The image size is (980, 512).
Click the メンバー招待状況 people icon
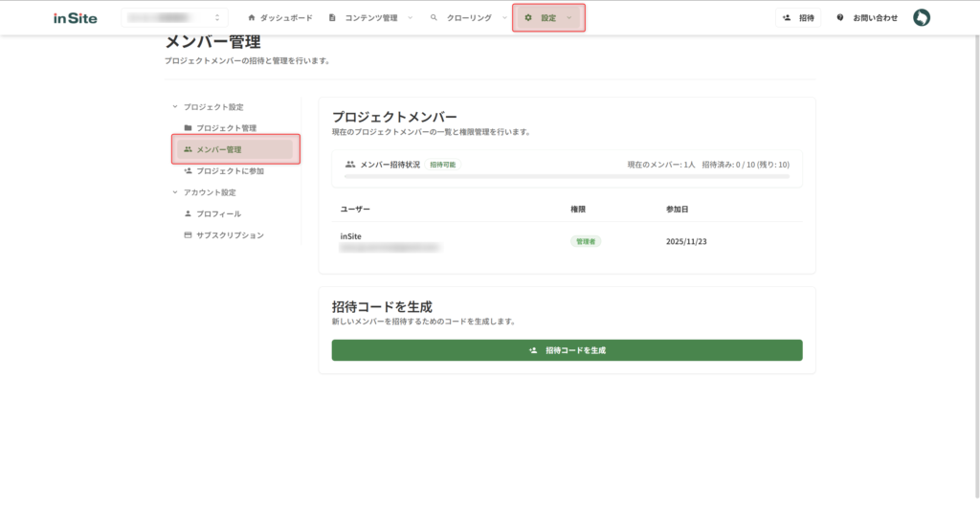pos(350,165)
